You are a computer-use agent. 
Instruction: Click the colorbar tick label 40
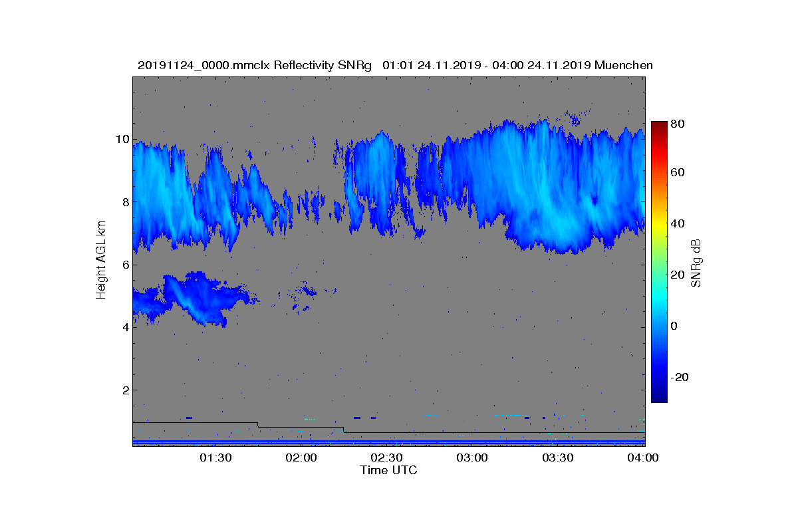coord(679,223)
